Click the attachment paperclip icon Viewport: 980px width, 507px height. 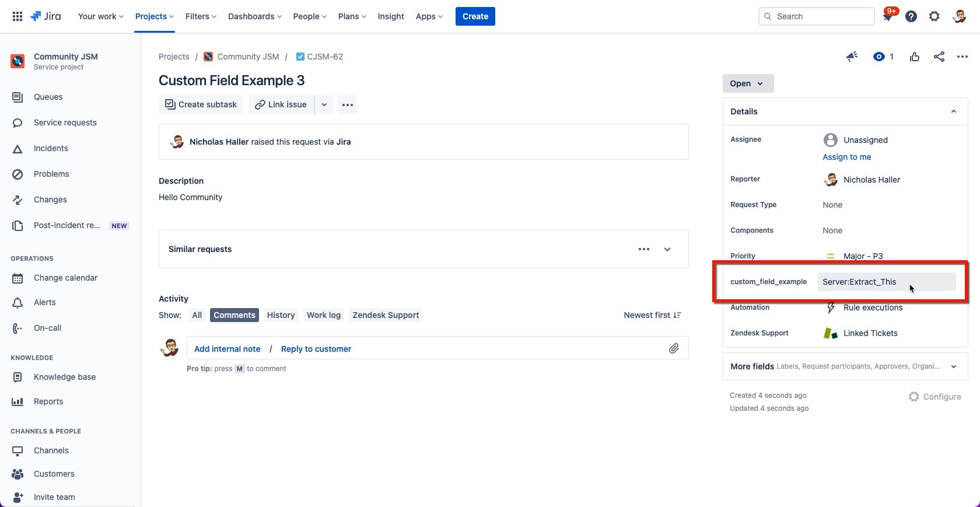(674, 348)
